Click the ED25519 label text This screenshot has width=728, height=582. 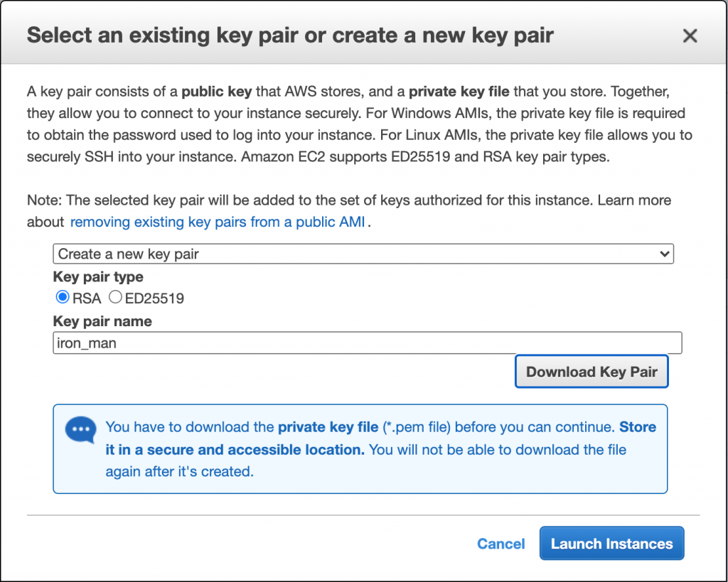[154, 298]
